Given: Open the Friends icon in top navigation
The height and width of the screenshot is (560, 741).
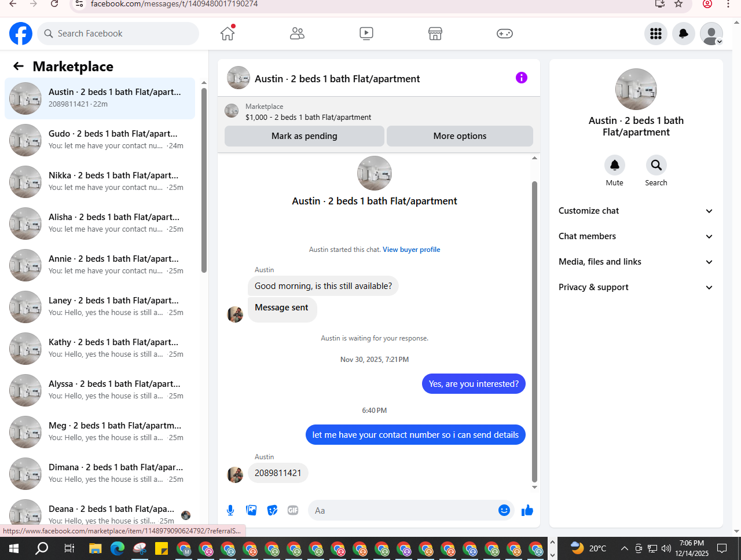Looking at the screenshot, I should (x=297, y=34).
